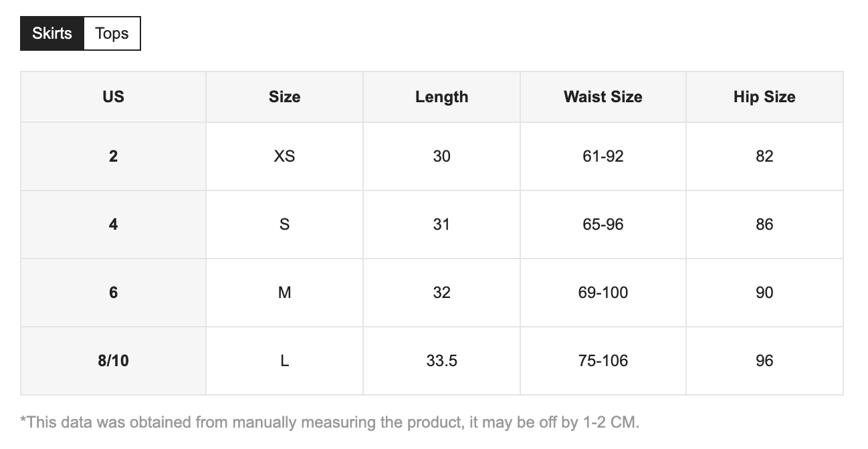
Task: Select the size L cell
Action: [284, 361]
